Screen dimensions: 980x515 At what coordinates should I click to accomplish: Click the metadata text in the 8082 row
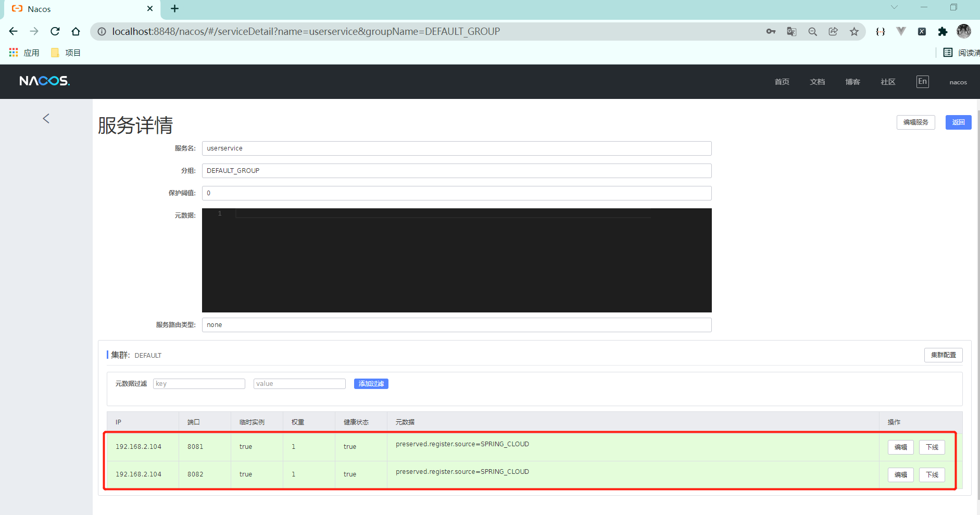tap(462, 472)
